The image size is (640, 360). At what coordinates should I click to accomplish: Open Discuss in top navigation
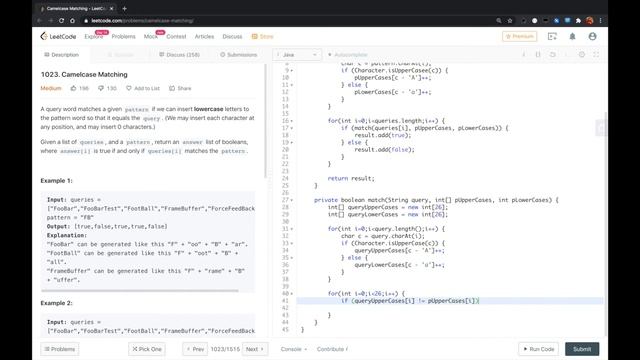coord(232,36)
